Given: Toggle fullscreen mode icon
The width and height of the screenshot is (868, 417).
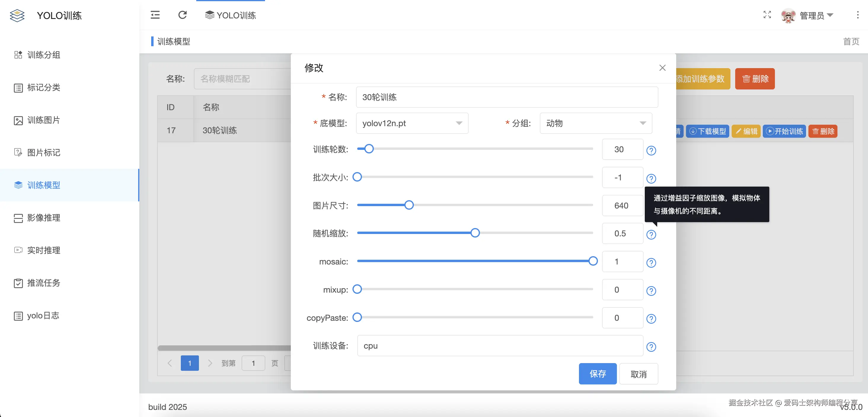Looking at the screenshot, I should (767, 15).
